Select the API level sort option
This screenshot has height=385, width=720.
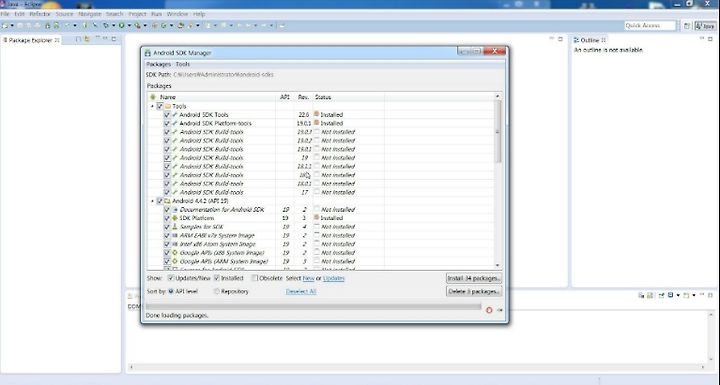171,291
